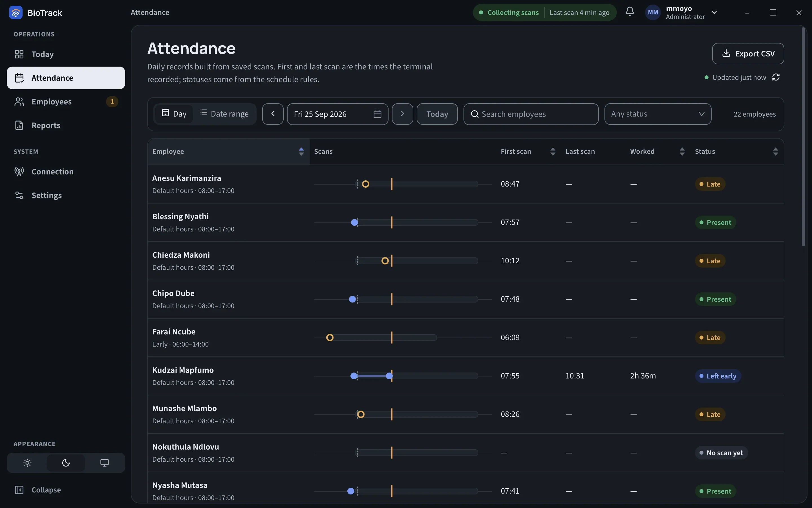Refresh the attendance data
Screen dimensions: 812x508
point(776,77)
